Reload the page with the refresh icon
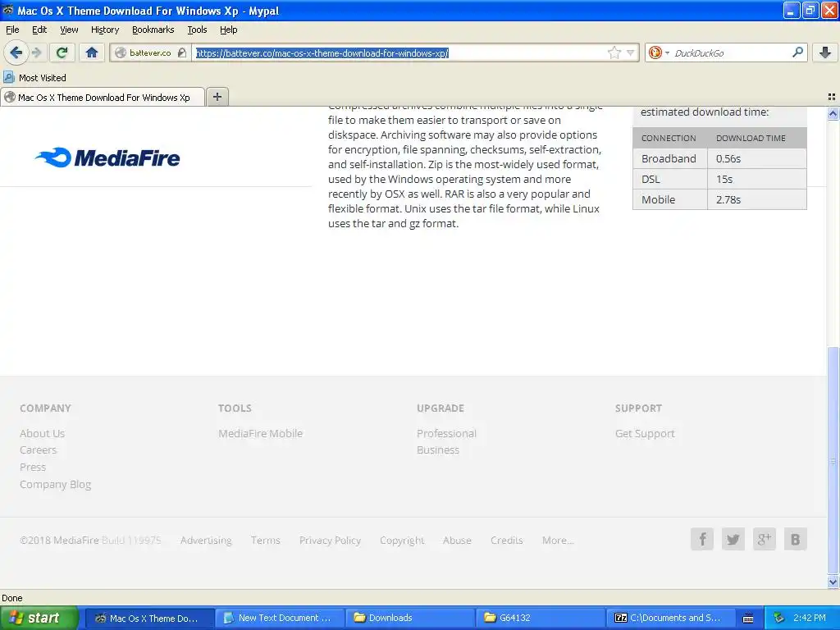 coord(62,52)
